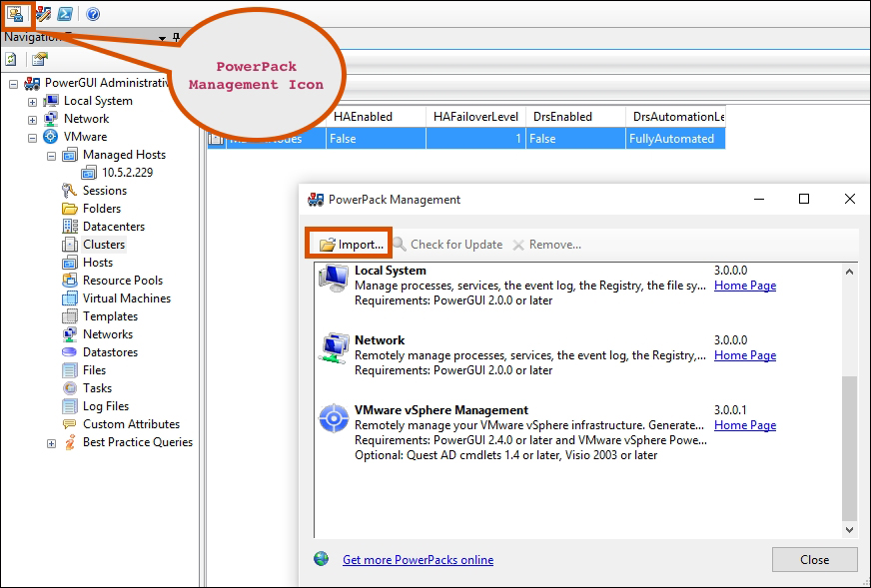Maximize the PowerPack Management window

(804, 199)
